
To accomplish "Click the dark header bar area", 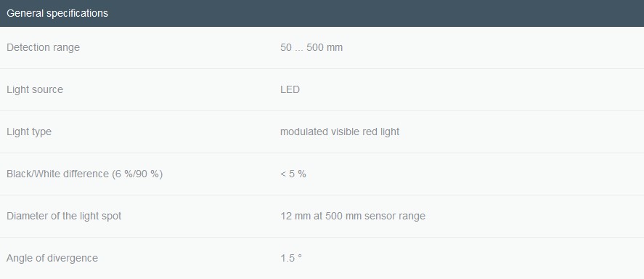I will (322, 13).
